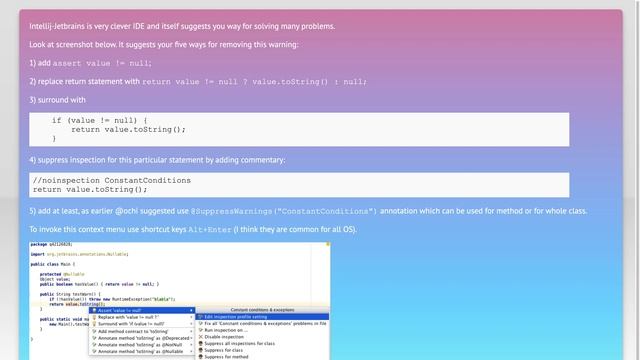Click the icon beside "Fix all 'Constant conditions & exceptions' problems in file"
This screenshot has width=640, height=360.
pyautogui.click(x=200, y=323)
